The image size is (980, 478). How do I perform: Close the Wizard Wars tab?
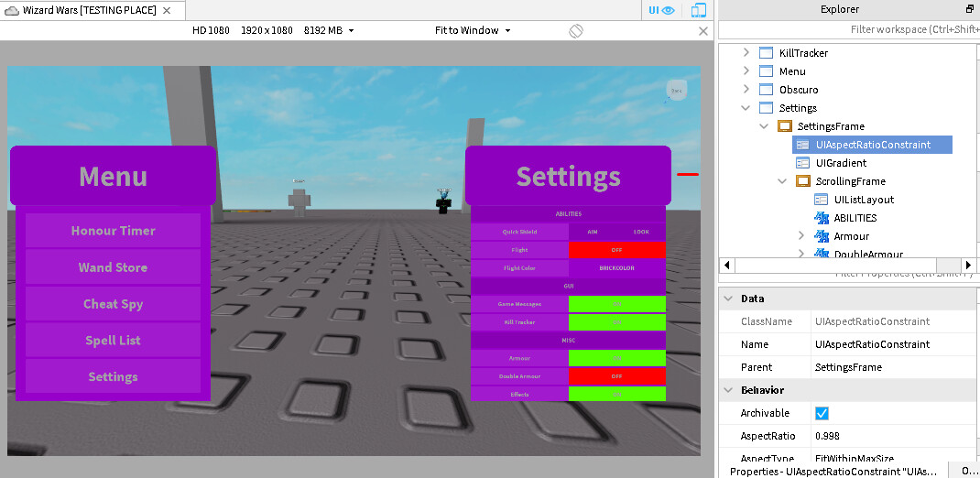(x=167, y=10)
